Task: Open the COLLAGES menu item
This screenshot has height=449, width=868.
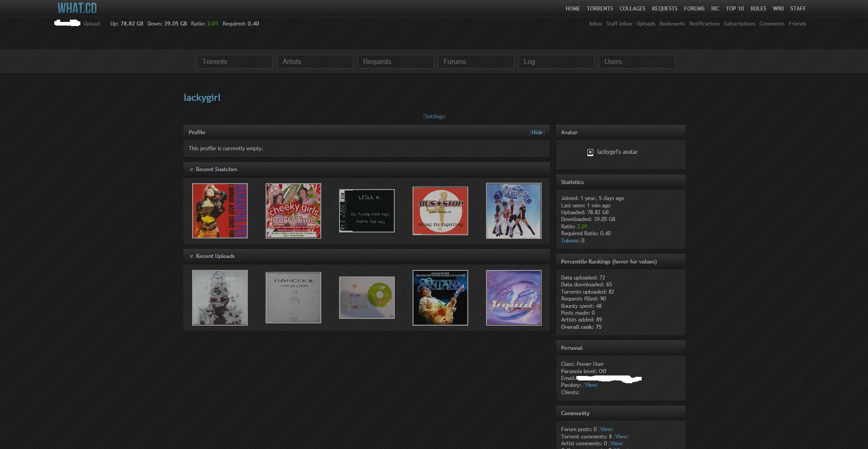Action: 633,9
